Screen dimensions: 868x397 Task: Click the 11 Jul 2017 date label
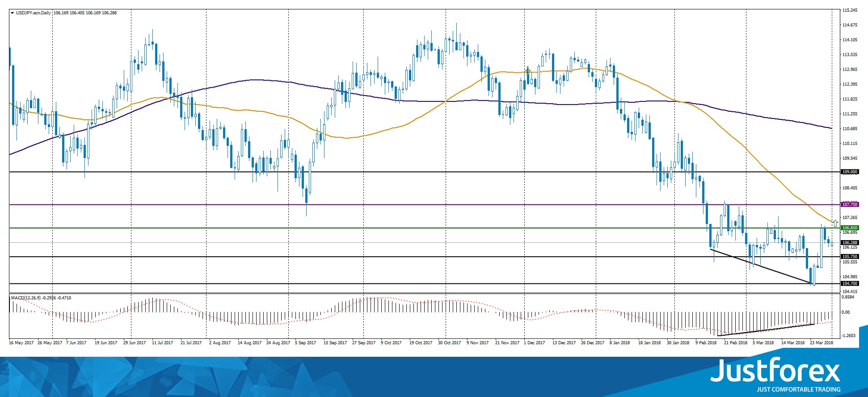click(163, 343)
